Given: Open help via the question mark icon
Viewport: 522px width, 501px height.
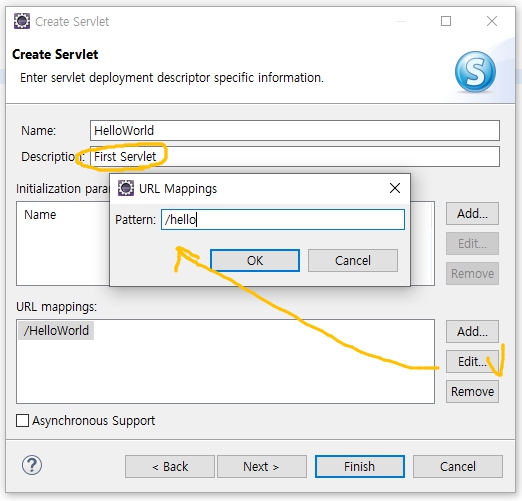Looking at the screenshot, I should 32,465.
